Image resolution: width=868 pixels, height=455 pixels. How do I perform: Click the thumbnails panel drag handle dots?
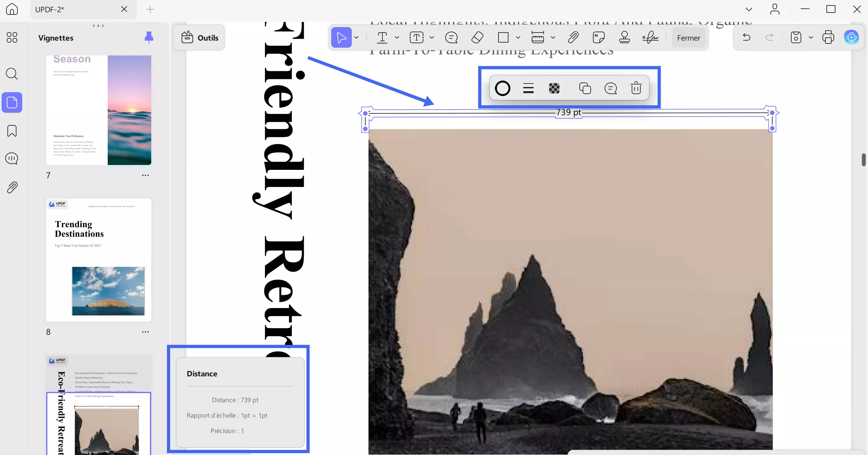[98, 25]
